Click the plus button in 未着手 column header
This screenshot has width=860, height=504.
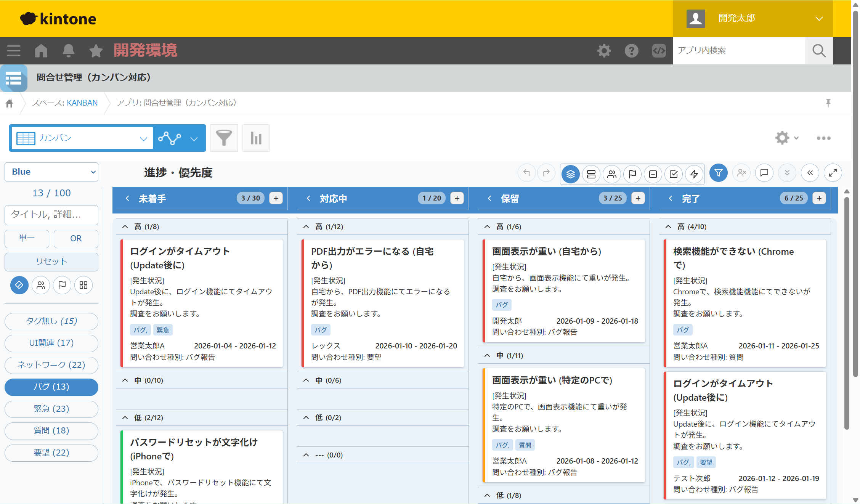276,198
